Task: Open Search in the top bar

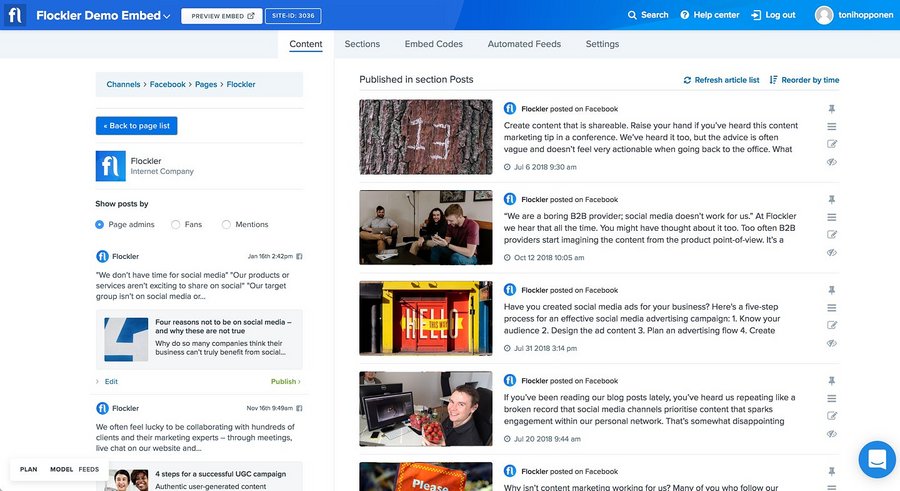Action: pos(648,15)
